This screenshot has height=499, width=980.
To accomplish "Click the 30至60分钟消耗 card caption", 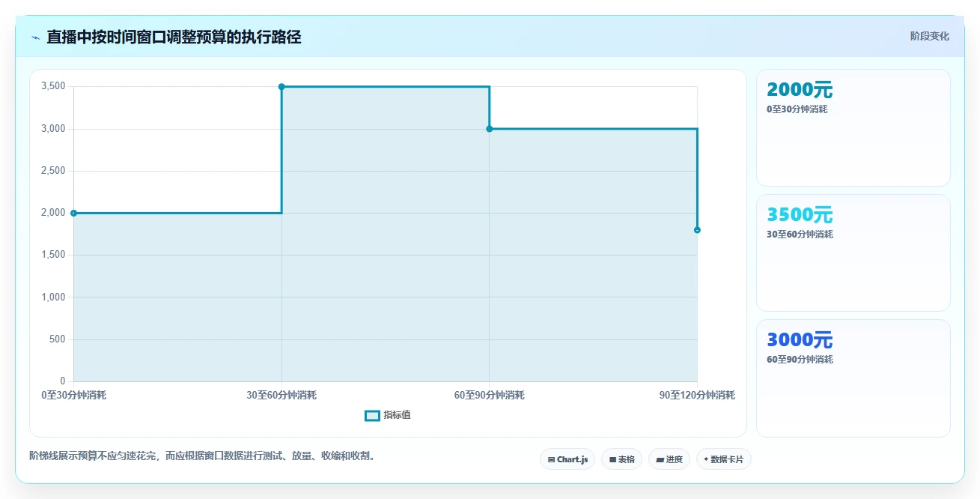I will tap(800, 235).
